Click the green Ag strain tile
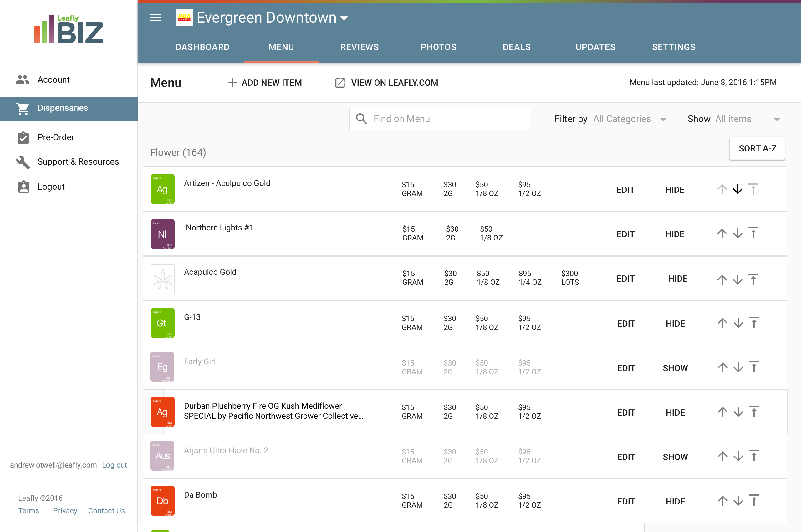 [162, 189]
